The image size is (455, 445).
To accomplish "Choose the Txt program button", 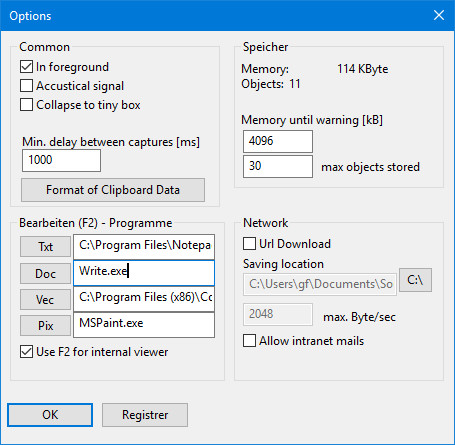I will [45, 247].
